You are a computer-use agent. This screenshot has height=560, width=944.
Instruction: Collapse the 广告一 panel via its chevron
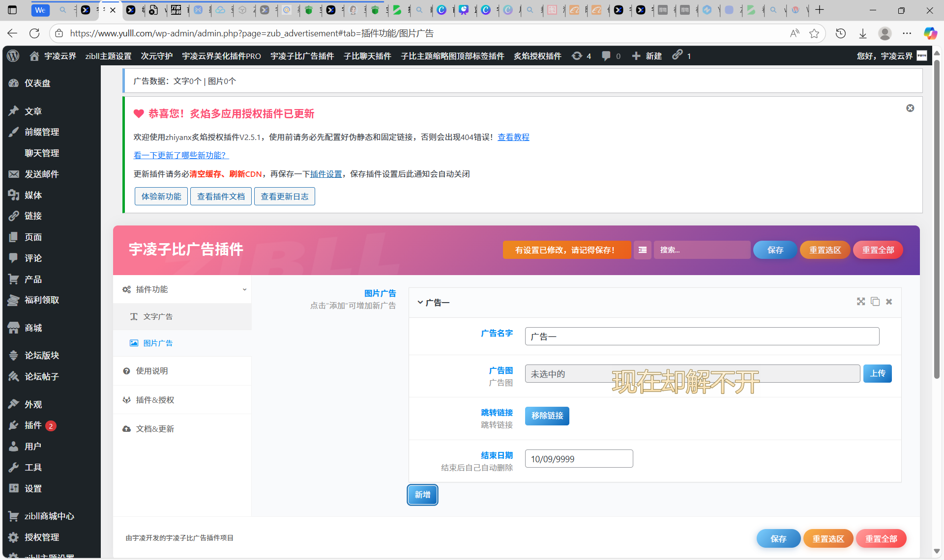pyautogui.click(x=420, y=302)
